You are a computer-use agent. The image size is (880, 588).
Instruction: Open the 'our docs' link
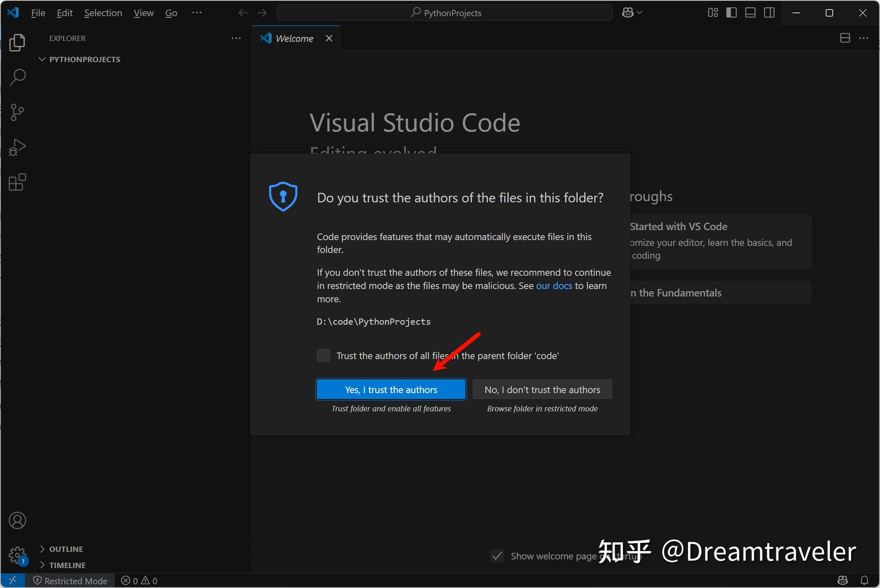pyautogui.click(x=554, y=286)
